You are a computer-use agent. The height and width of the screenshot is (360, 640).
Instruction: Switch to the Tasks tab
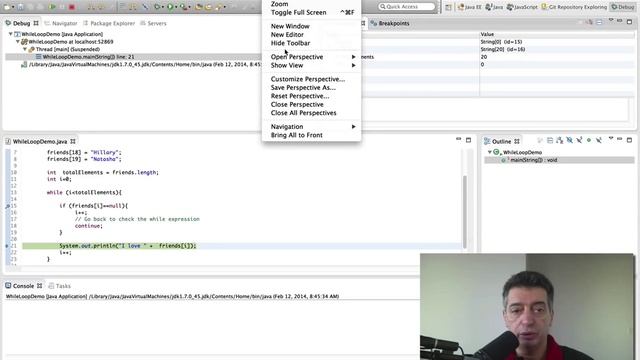pyautogui.click(x=60, y=286)
